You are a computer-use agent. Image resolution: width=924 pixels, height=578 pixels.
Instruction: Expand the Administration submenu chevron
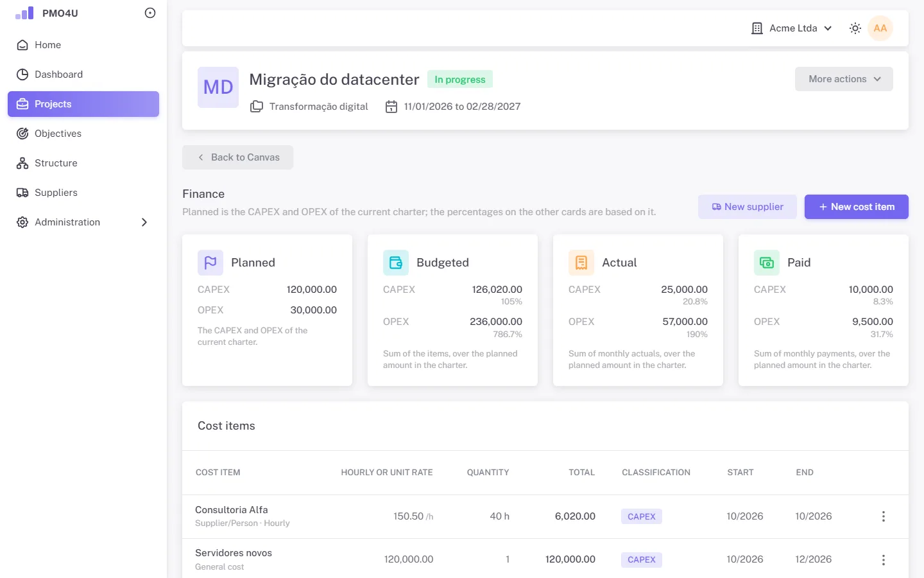tap(144, 222)
